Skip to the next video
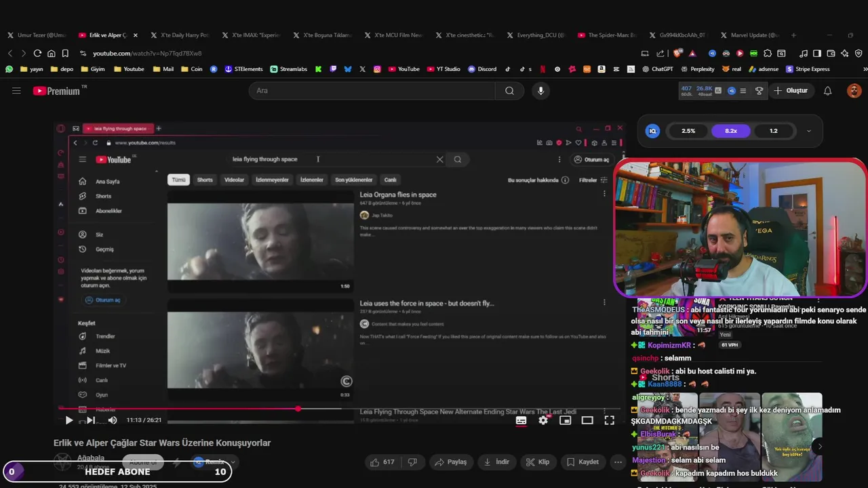868x488 pixels. [x=90, y=420]
